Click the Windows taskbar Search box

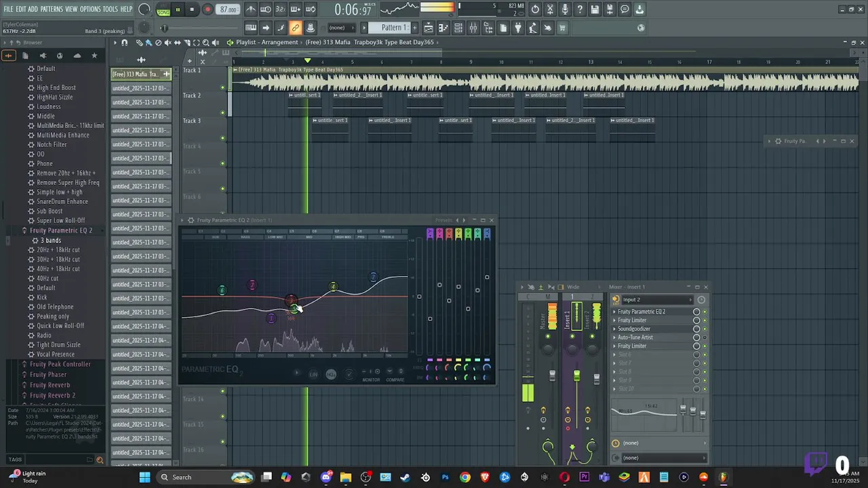click(x=207, y=477)
